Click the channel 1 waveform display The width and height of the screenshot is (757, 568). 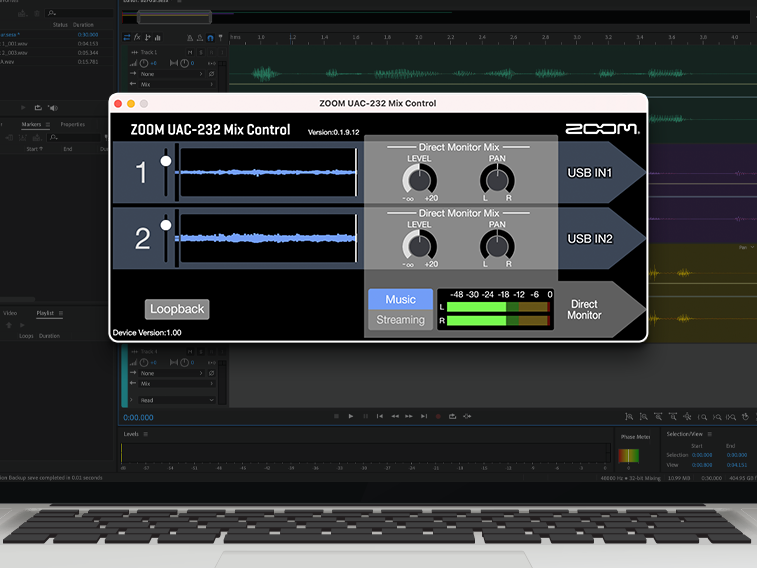[x=268, y=172]
